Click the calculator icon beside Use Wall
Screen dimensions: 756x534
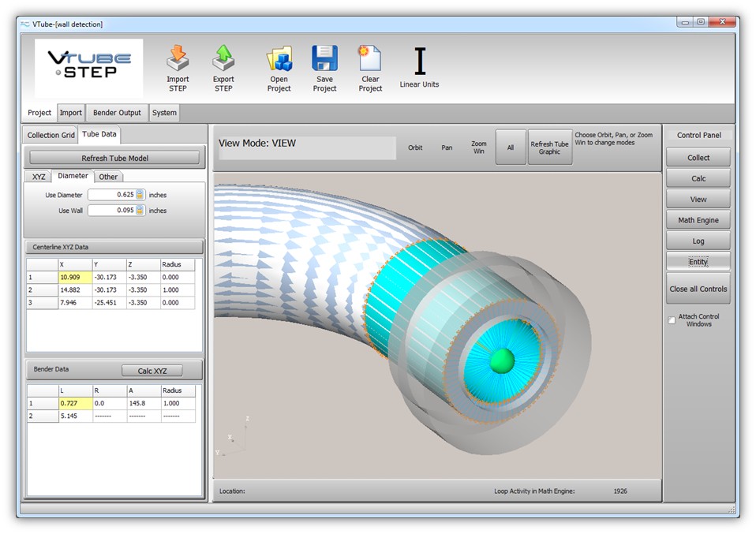140,211
